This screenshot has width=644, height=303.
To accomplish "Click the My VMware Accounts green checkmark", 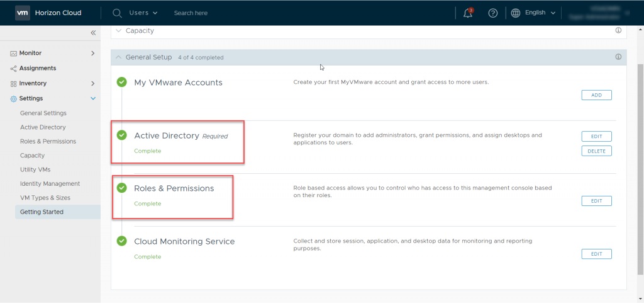I will click(x=121, y=83).
